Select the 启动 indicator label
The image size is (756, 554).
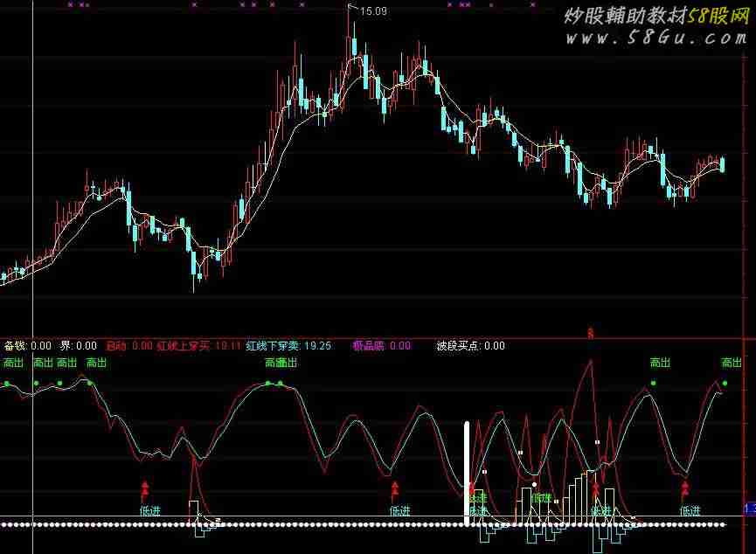coord(128,346)
